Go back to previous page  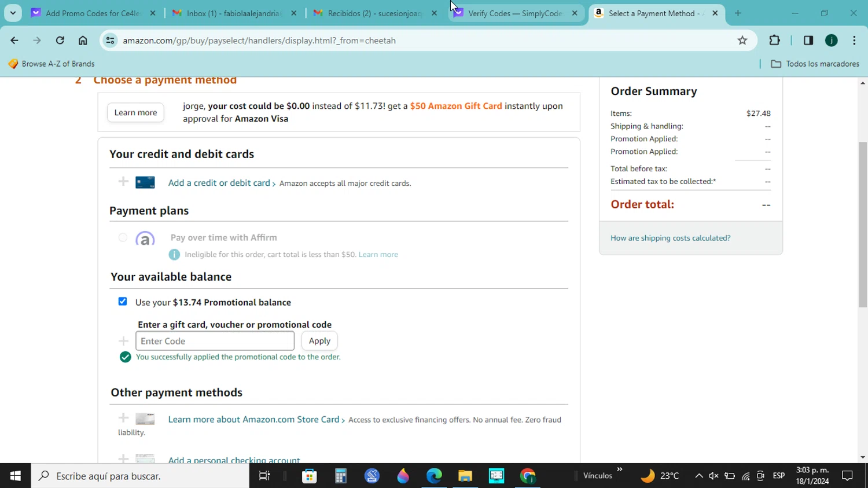pos(14,41)
